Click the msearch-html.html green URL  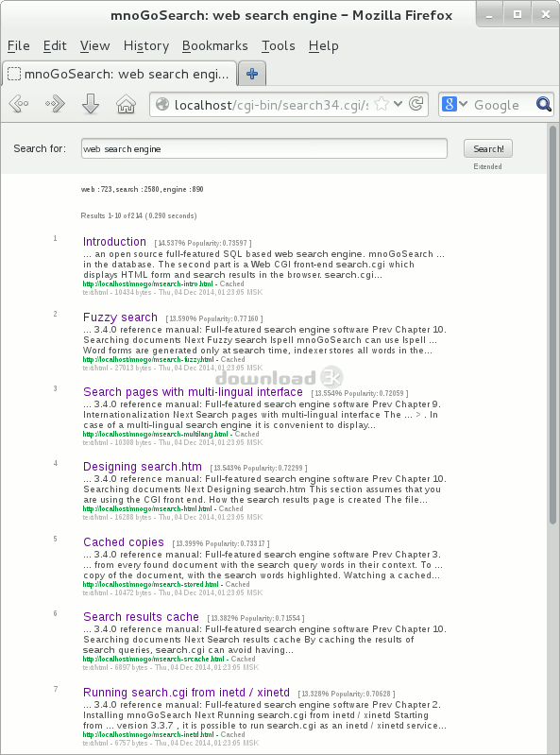[x=147, y=508]
